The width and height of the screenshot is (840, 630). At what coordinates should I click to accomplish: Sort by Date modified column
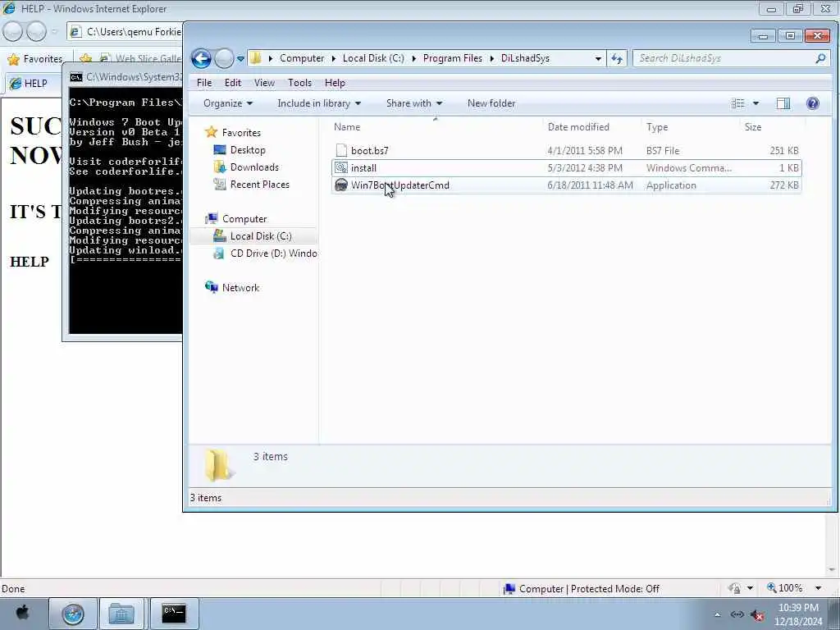(578, 127)
